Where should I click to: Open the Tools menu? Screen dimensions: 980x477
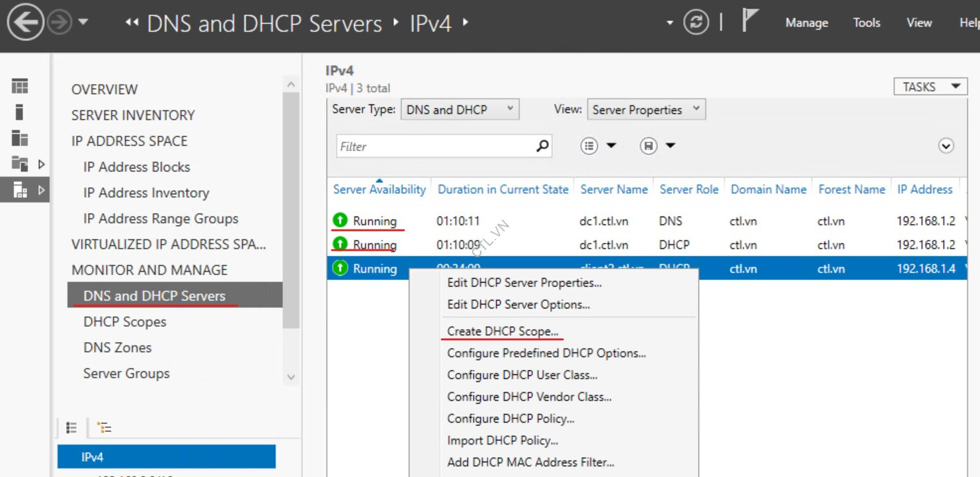click(x=866, y=22)
